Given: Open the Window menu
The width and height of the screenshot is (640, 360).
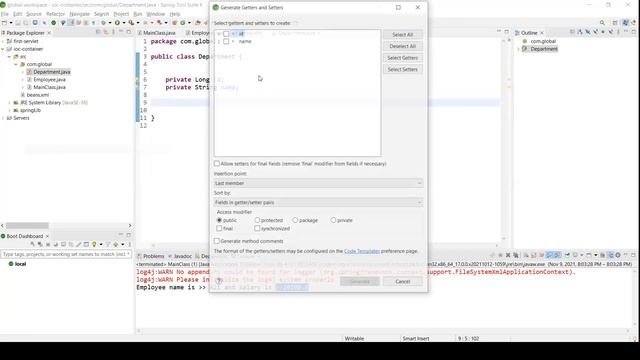Looking at the screenshot, I should (156, 14).
